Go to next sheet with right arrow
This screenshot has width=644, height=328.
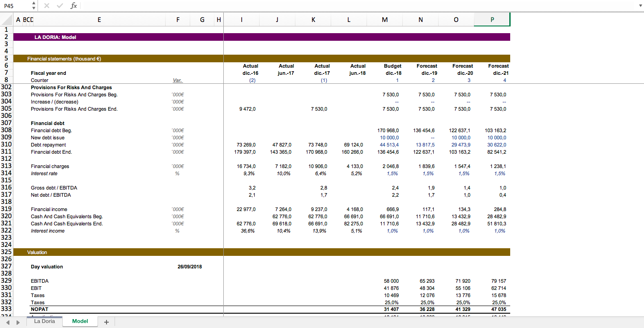(18, 322)
